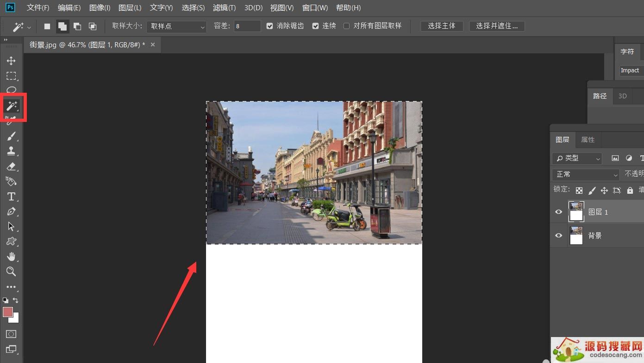This screenshot has width=644, height=363.
Task: Open the foreground color swatch picker
Action: point(8,313)
